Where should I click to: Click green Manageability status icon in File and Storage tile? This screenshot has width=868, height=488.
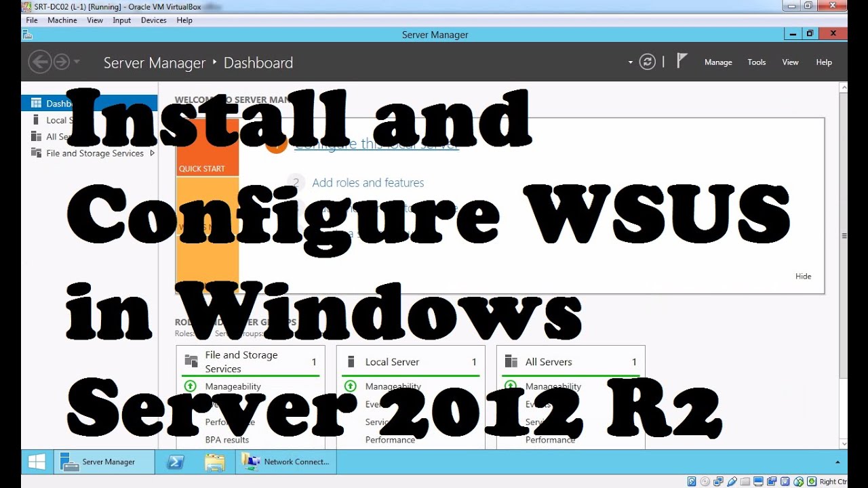pyautogui.click(x=190, y=386)
